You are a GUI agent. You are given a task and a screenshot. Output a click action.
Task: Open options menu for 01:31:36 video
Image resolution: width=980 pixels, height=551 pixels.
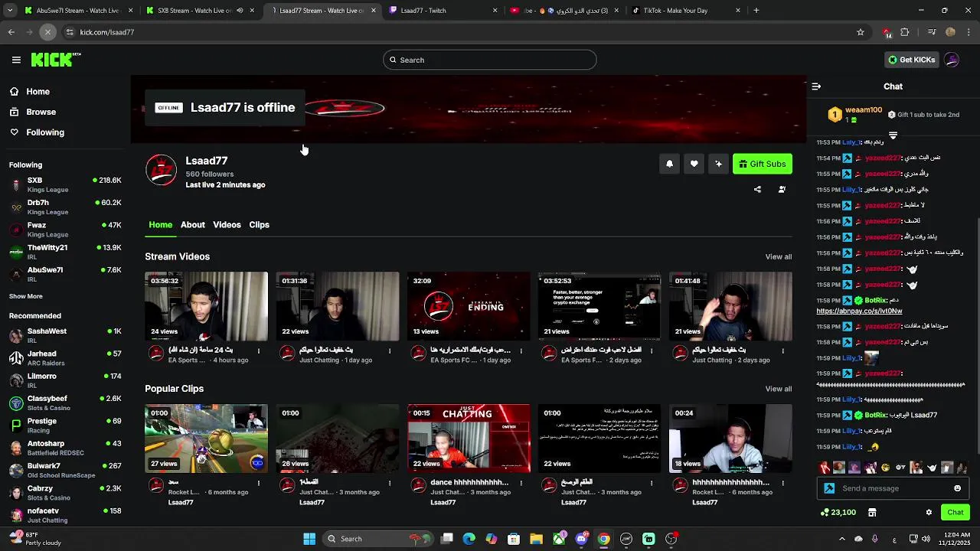coord(390,351)
